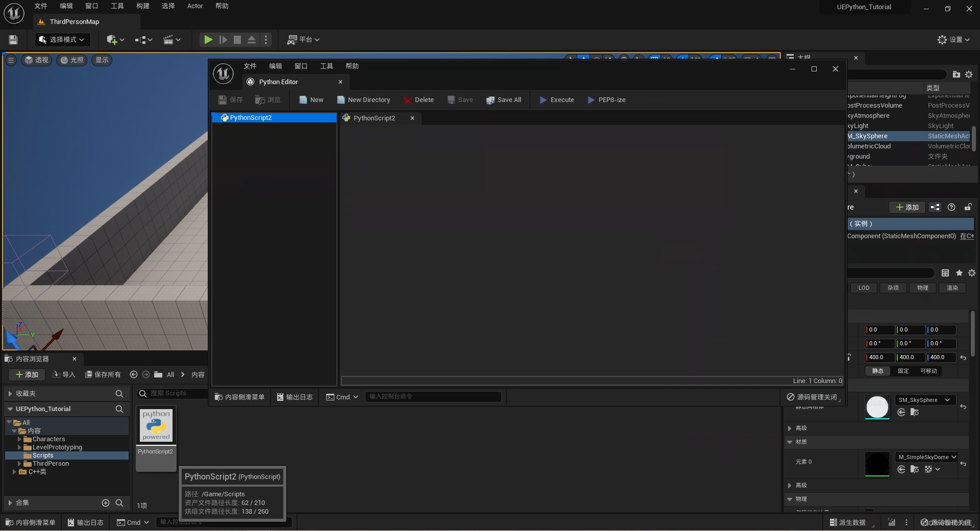Play the level in editor
The image size is (980, 531).
click(208, 40)
